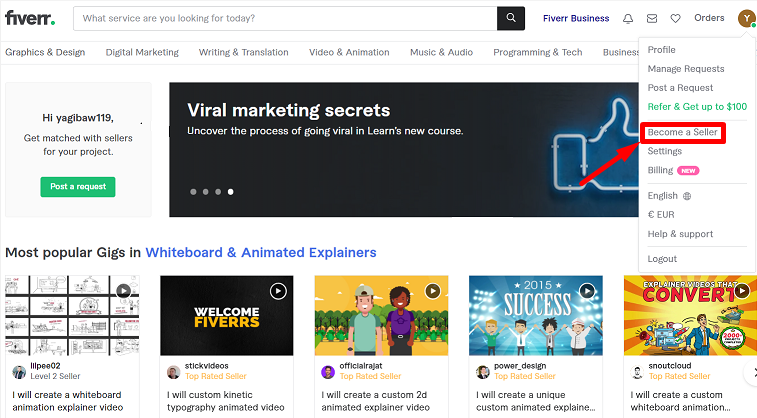Viewport: 757px width, 418px height.
Task: Open Programming & Tech category
Action: coord(537,52)
